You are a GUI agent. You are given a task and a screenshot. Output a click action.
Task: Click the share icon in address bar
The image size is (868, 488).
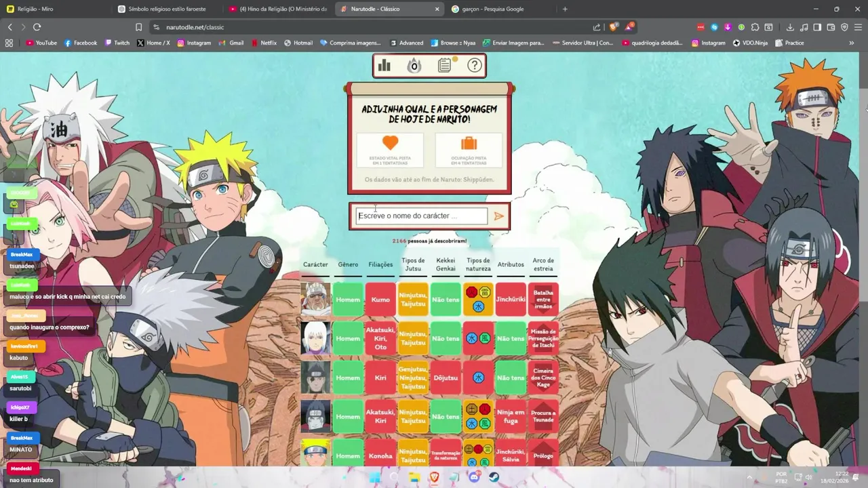coord(597,27)
